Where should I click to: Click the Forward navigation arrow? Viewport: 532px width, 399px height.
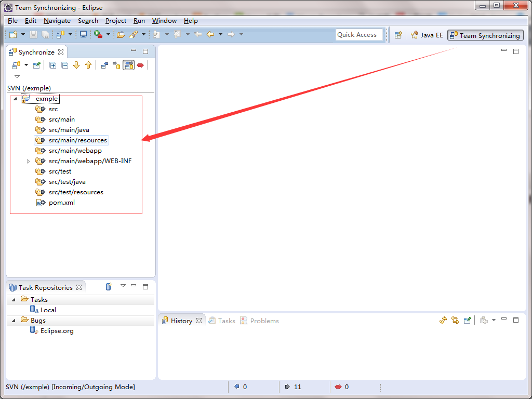[x=231, y=34]
